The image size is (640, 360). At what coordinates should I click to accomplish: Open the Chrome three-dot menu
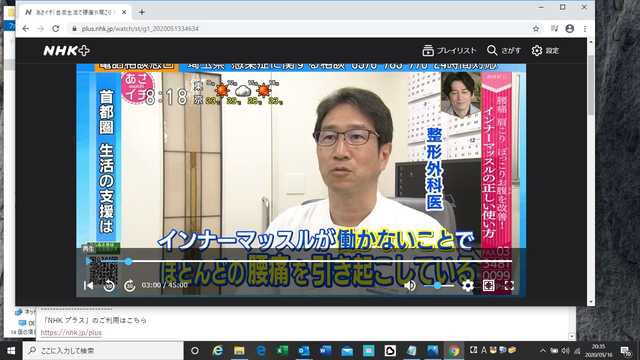pyautogui.click(x=585, y=29)
